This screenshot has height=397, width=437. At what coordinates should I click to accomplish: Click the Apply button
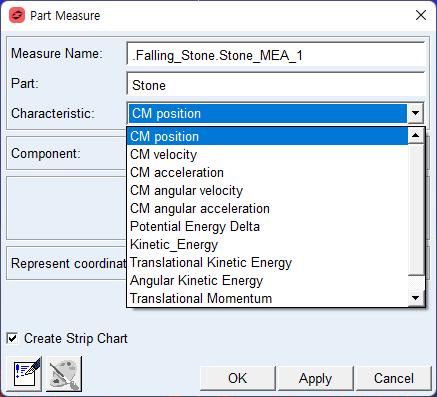[315, 378]
